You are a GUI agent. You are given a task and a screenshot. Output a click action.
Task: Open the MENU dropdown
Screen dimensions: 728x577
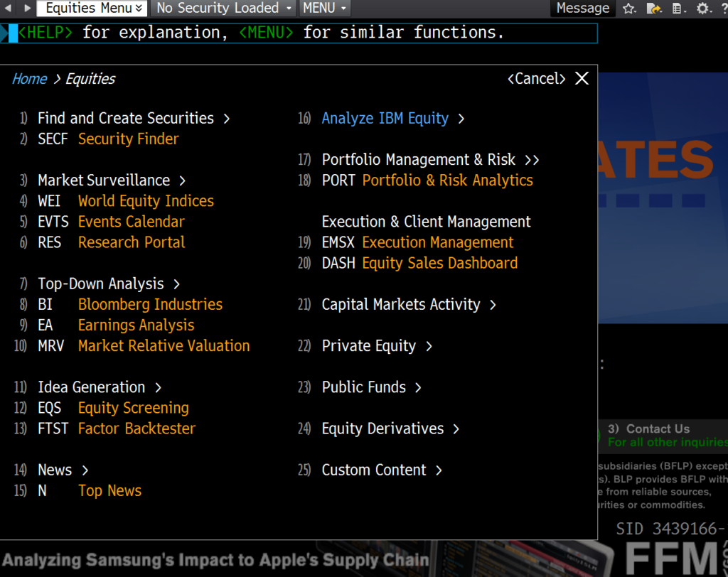[324, 9]
